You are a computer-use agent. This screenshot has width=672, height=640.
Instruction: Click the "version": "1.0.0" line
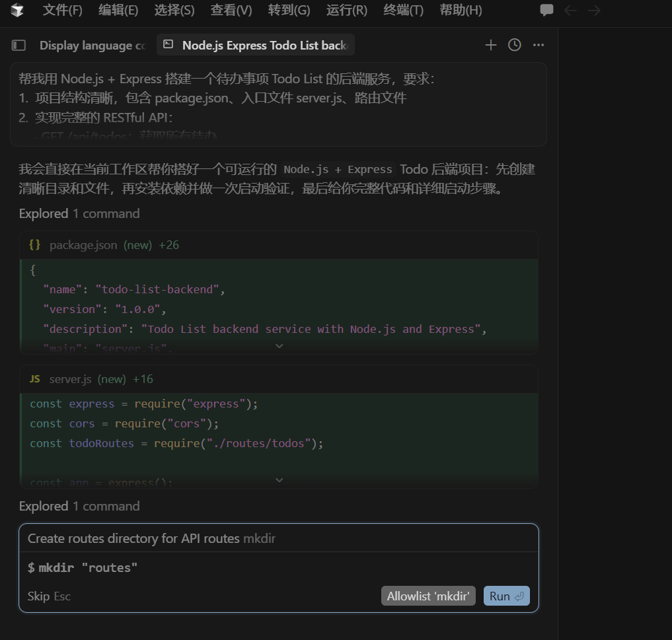[104, 309]
